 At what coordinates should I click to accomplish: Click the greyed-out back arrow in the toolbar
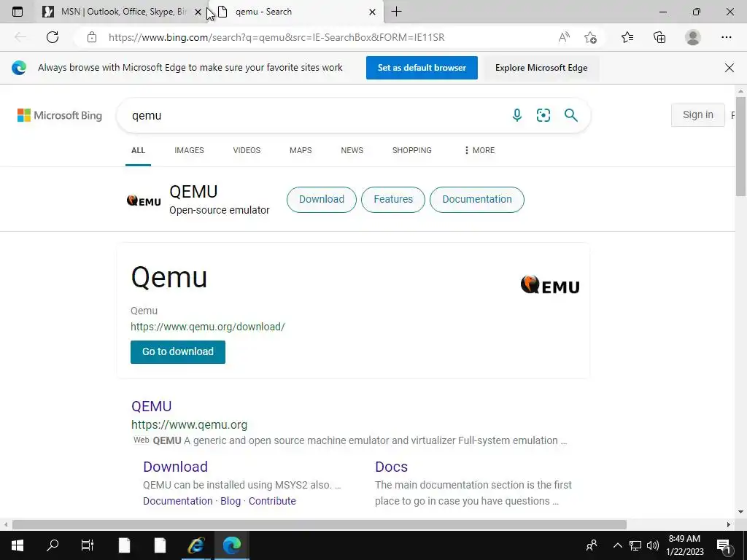[20, 37]
